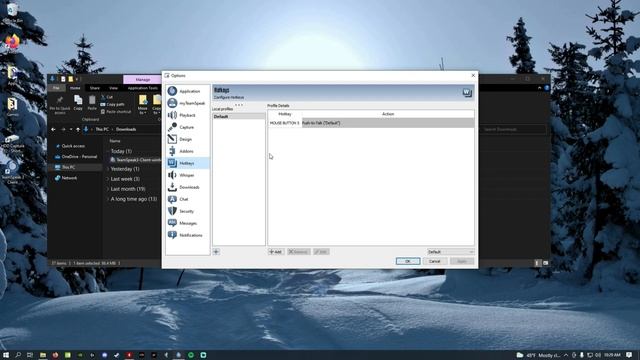Open the Whisper settings section

(x=188, y=175)
